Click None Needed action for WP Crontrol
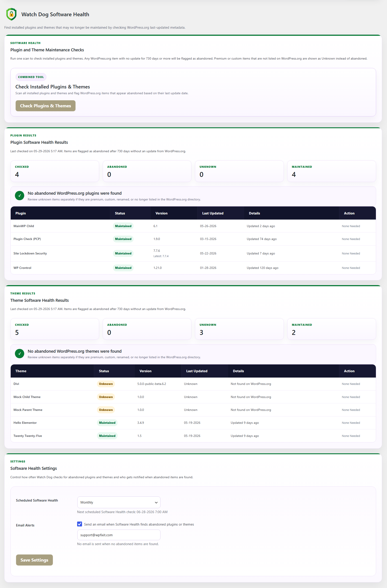387x588 pixels. pos(351,268)
